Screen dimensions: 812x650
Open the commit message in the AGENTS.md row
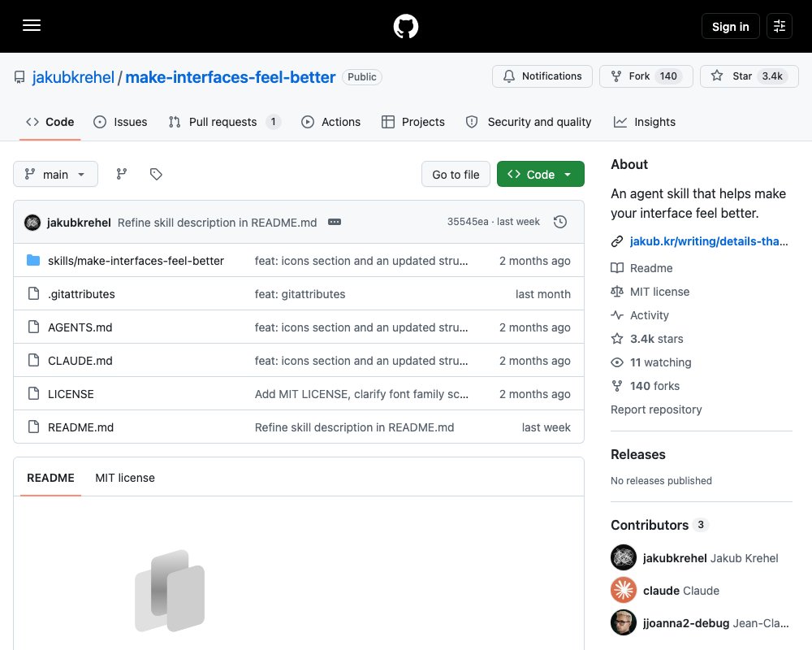(x=361, y=327)
